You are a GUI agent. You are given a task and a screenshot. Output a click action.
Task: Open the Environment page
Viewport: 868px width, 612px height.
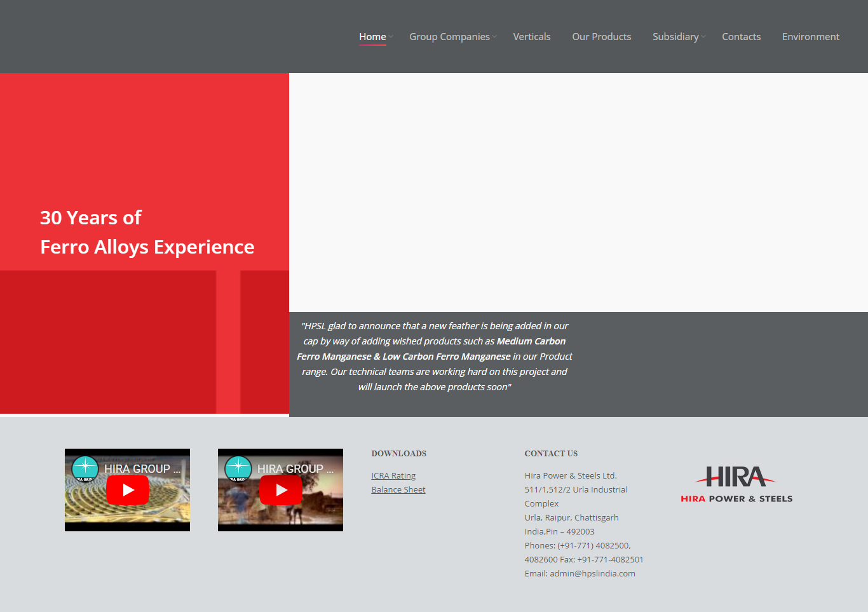[811, 37]
